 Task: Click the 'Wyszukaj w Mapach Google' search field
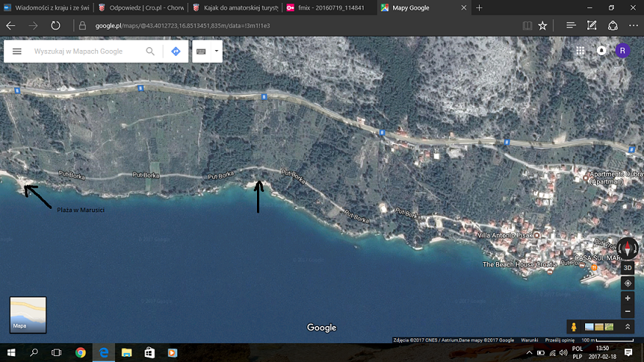[x=85, y=52]
